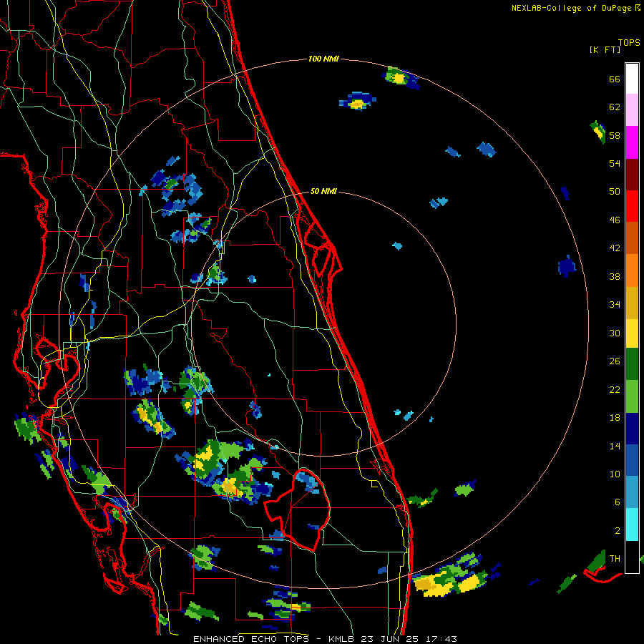Click the 50 legend value label
The image size is (644, 644).
615,192
